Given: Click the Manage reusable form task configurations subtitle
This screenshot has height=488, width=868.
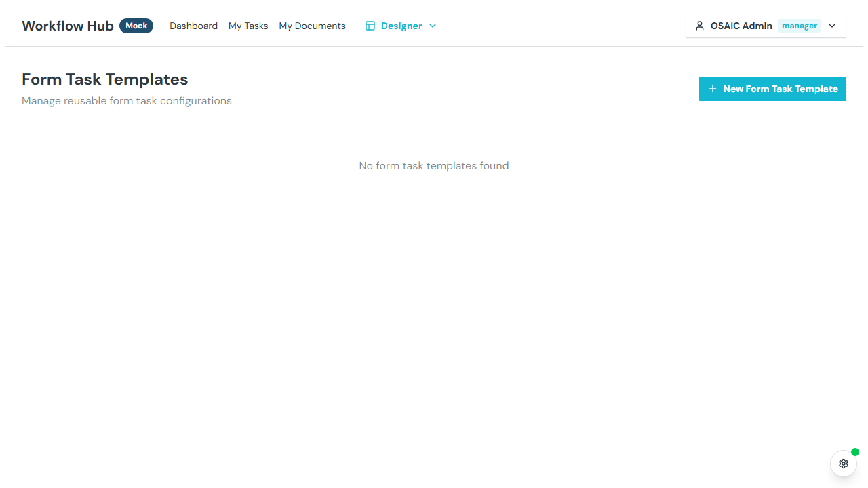Looking at the screenshot, I should (x=126, y=100).
